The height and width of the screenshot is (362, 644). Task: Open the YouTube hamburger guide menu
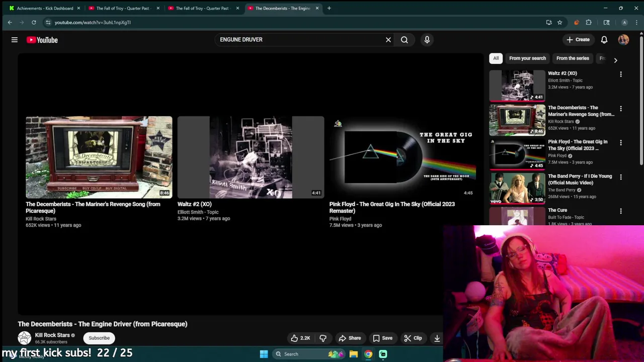(15, 40)
